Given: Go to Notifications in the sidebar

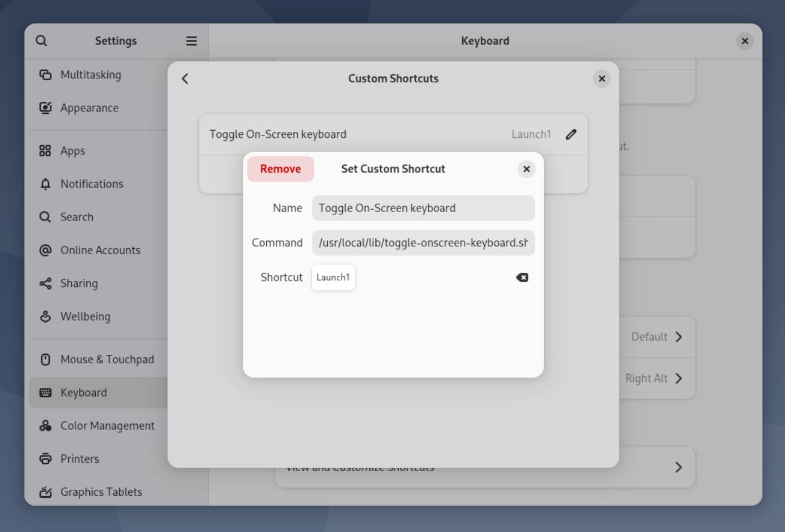Looking at the screenshot, I should point(92,184).
